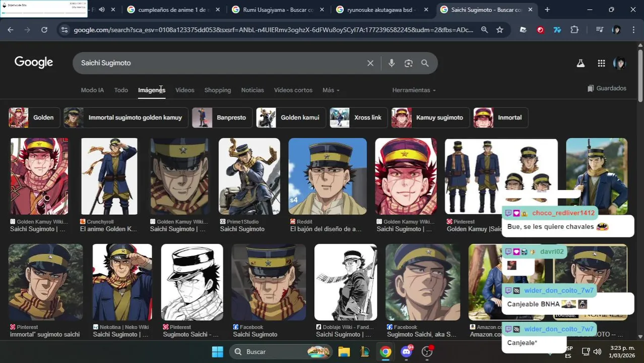Image resolution: width=644 pixels, height=363 pixels.
Task: Open League of Legends from the taskbar
Action: point(365,351)
